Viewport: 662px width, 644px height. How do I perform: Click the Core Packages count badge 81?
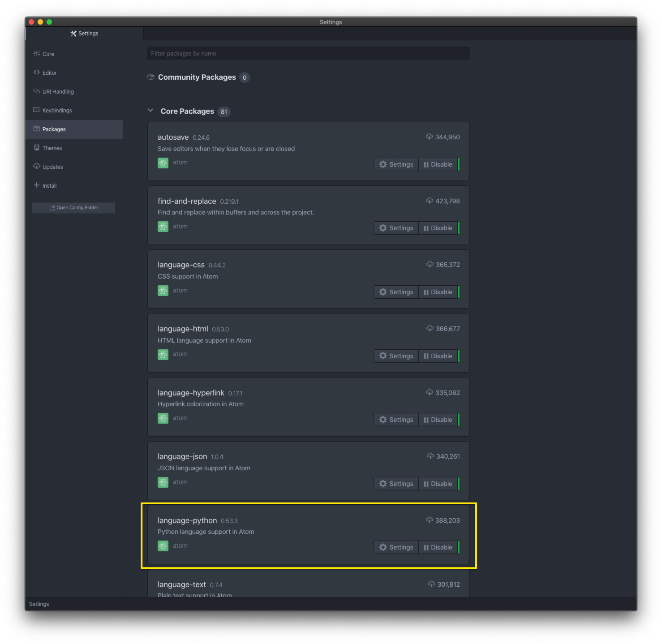[224, 112]
